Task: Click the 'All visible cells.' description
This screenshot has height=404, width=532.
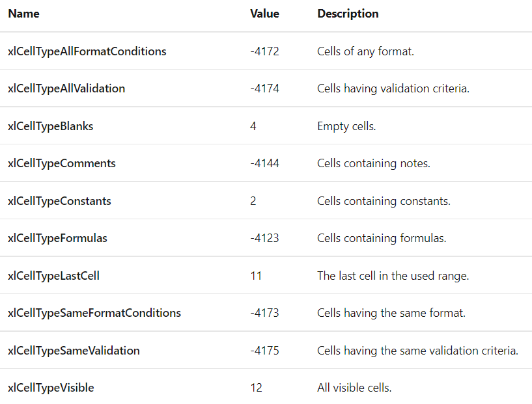Action: pyautogui.click(x=354, y=388)
